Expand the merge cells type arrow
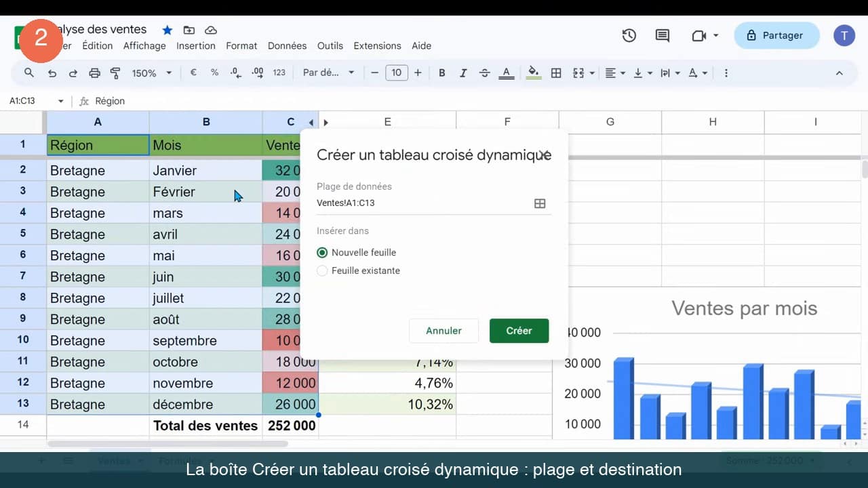 click(593, 73)
